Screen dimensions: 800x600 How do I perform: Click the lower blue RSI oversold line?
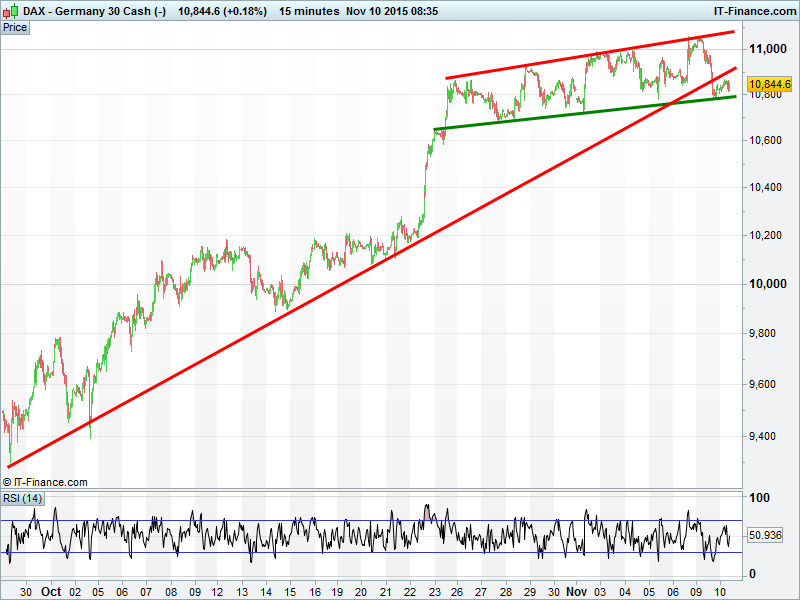300,552
